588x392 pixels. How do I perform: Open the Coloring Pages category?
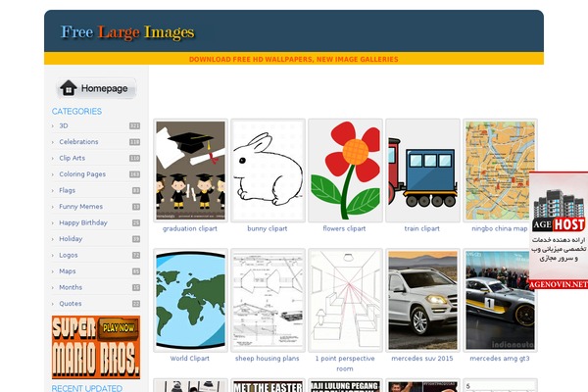(x=82, y=174)
